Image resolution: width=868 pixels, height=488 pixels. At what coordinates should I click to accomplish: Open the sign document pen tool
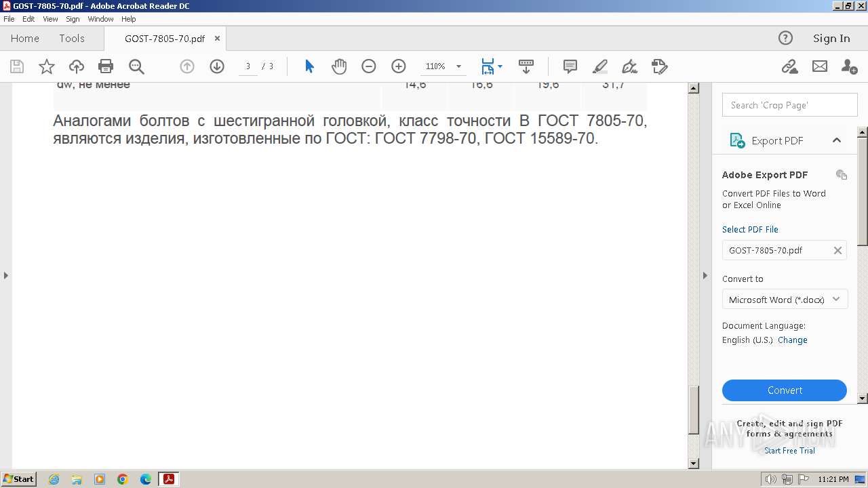630,66
